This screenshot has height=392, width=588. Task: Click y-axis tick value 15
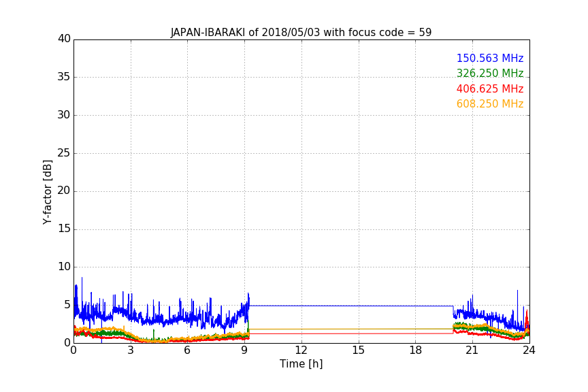tap(64, 229)
